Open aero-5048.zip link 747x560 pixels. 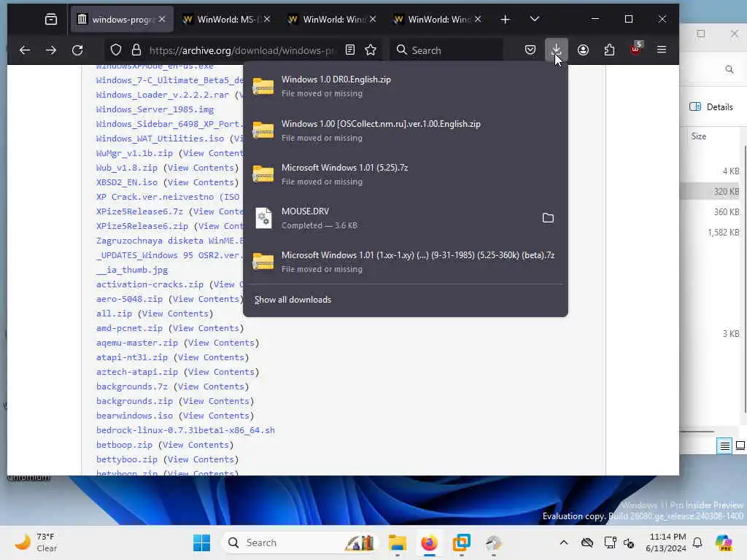point(129,299)
